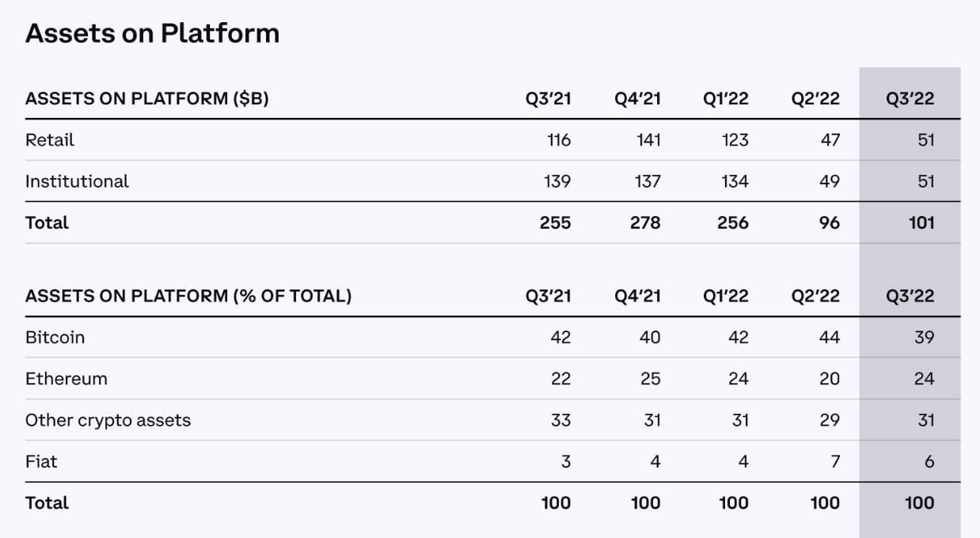Select Ethereum Q4'21 value 25
980x538 pixels.
tap(651, 378)
